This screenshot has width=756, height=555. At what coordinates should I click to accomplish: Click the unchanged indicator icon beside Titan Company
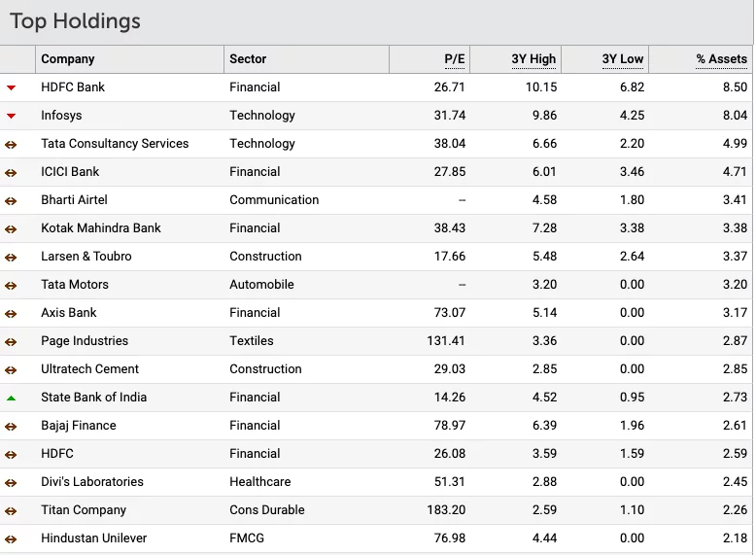(12, 510)
